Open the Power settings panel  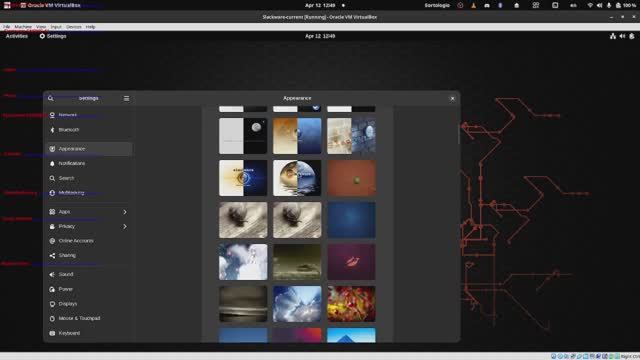click(89, 289)
